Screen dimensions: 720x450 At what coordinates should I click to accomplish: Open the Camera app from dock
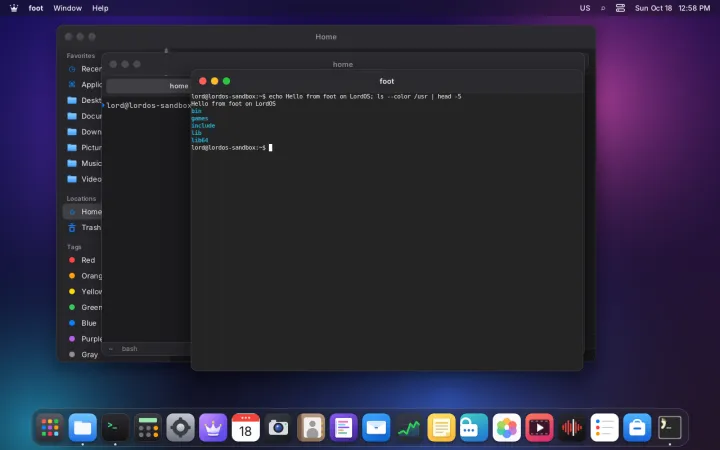pyautogui.click(x=278, y=428)
